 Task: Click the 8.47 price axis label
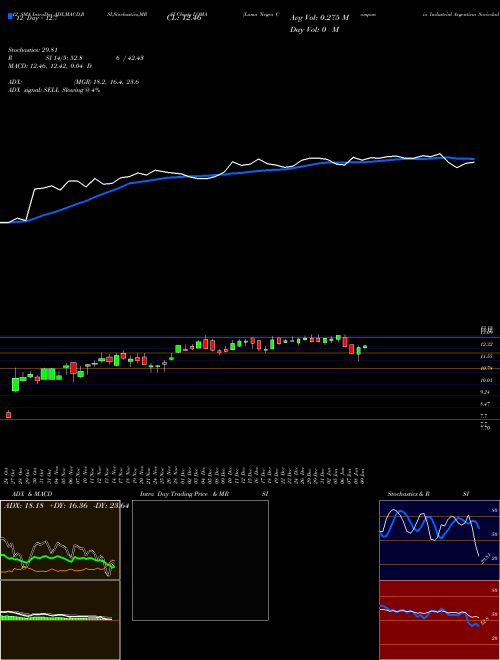(x=487, y=404)
